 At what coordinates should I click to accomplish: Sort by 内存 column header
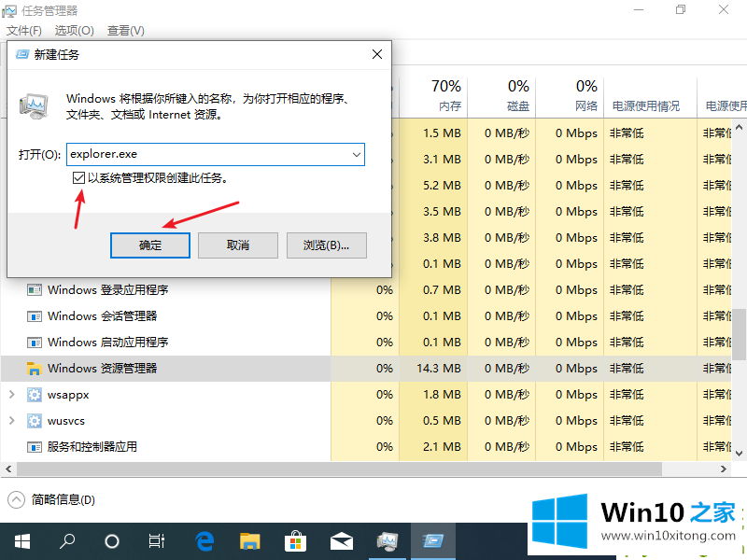(433, 97)
